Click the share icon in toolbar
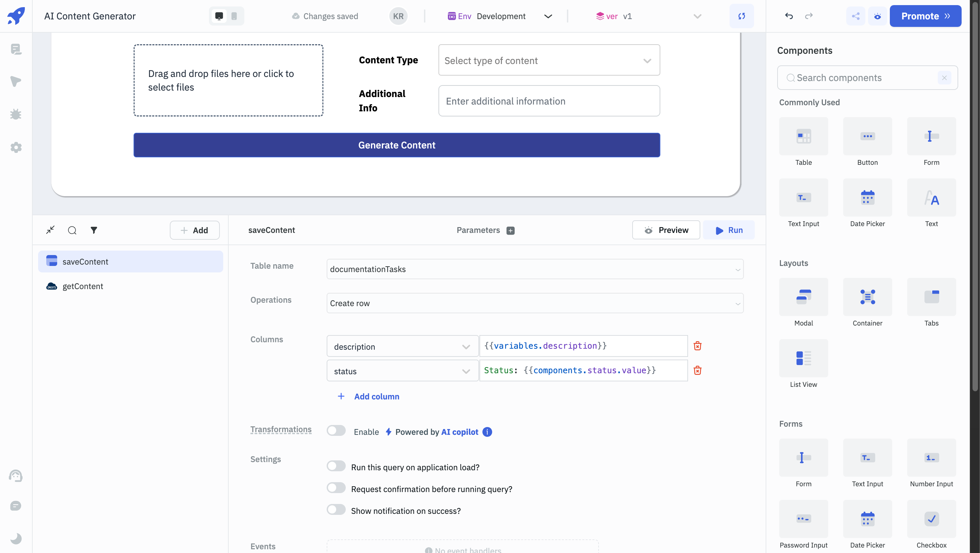This screenshot has width=980, height=553. click(x=855, y=16)
